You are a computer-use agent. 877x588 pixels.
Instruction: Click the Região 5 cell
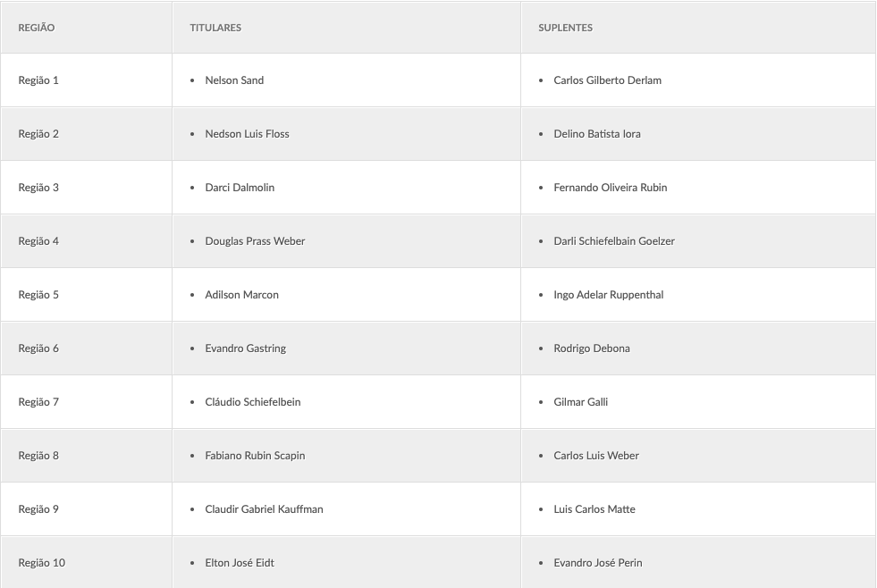pos(38,295)
